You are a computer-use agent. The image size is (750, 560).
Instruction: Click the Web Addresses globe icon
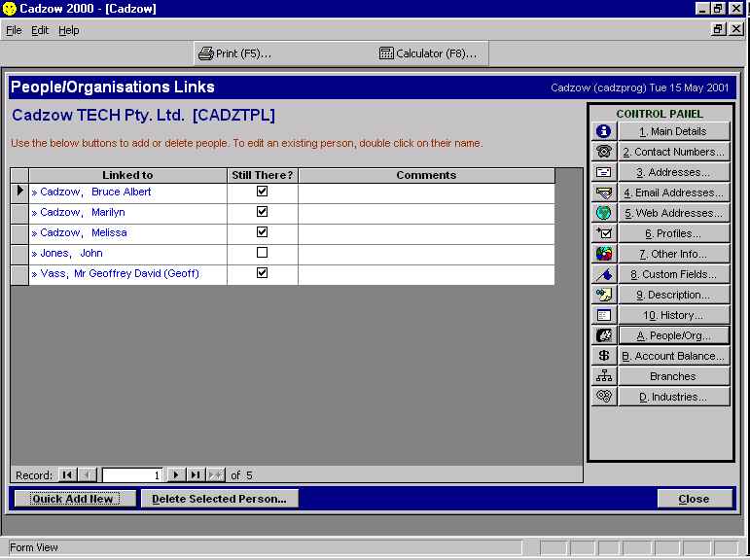tap(604, 213)
